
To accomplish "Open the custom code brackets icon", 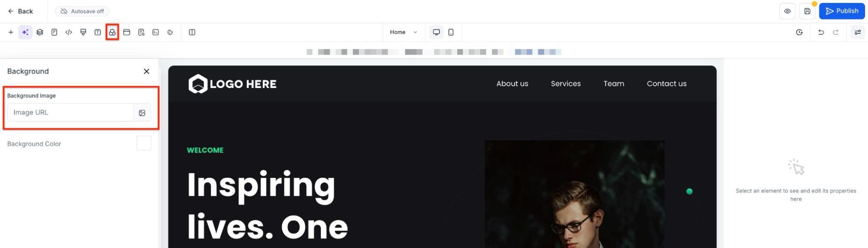I will click(x=69, y=32).
